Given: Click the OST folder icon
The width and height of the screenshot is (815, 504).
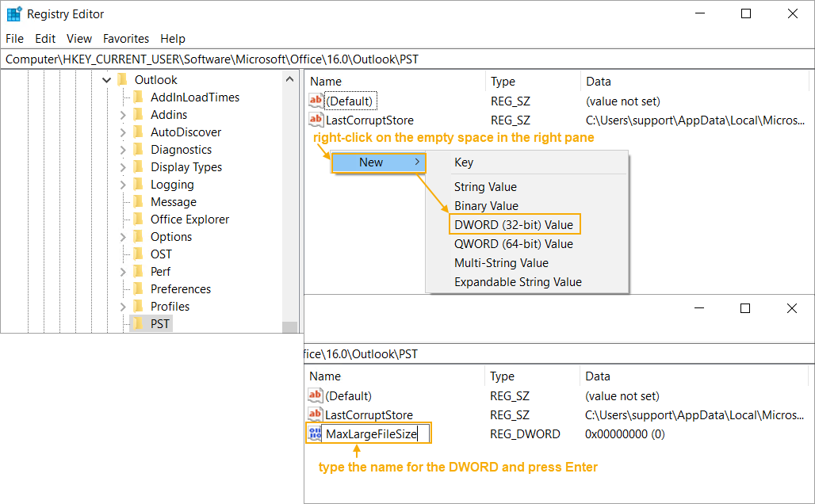Looking at the screenshot, I should [x=138, y=254].
